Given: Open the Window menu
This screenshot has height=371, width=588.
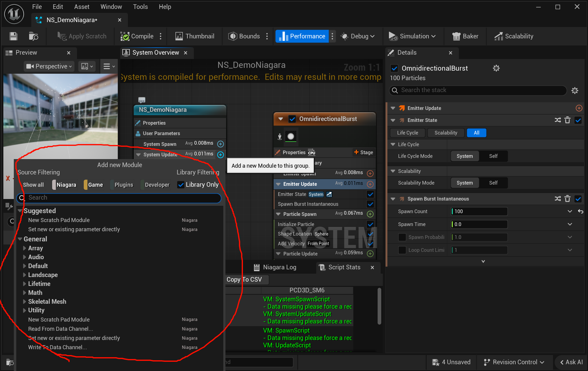Looking at the screenshot, I should (111, 7).
